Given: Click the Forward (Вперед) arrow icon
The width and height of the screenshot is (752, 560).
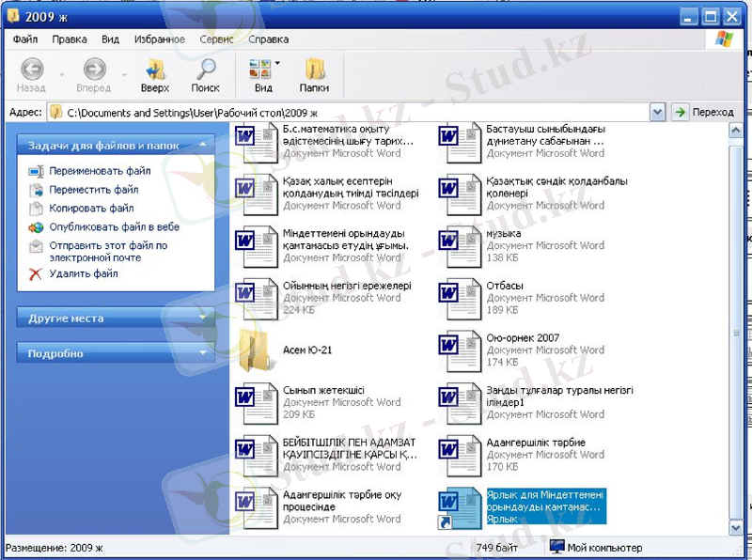Looking at the screenshot, I should [94, 69].
